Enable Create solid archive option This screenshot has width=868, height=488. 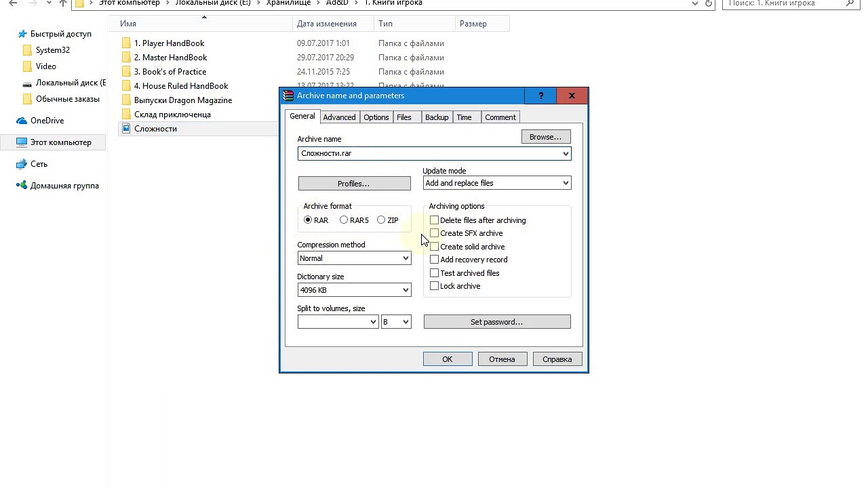pyautogui.click(x=434, y=247)
